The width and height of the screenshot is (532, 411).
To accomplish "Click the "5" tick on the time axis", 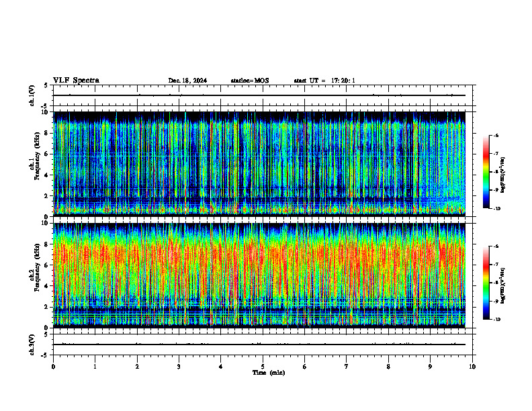I will pos(263,367).
